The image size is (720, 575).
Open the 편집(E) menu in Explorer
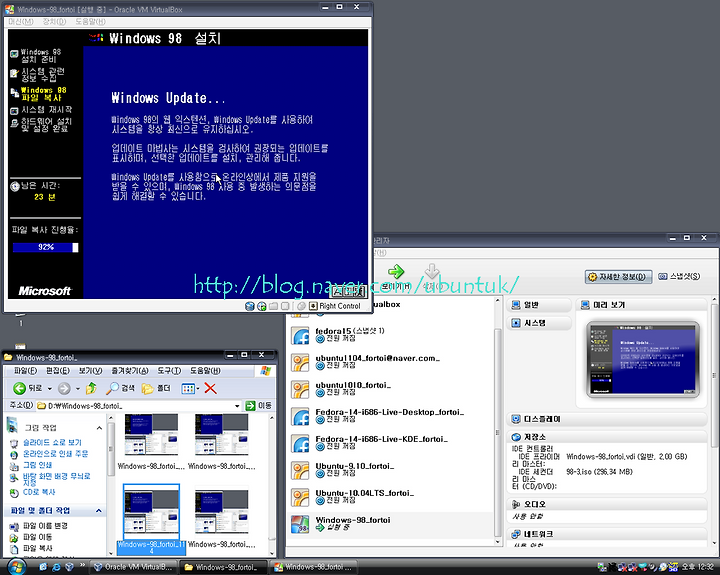point(58,371)
